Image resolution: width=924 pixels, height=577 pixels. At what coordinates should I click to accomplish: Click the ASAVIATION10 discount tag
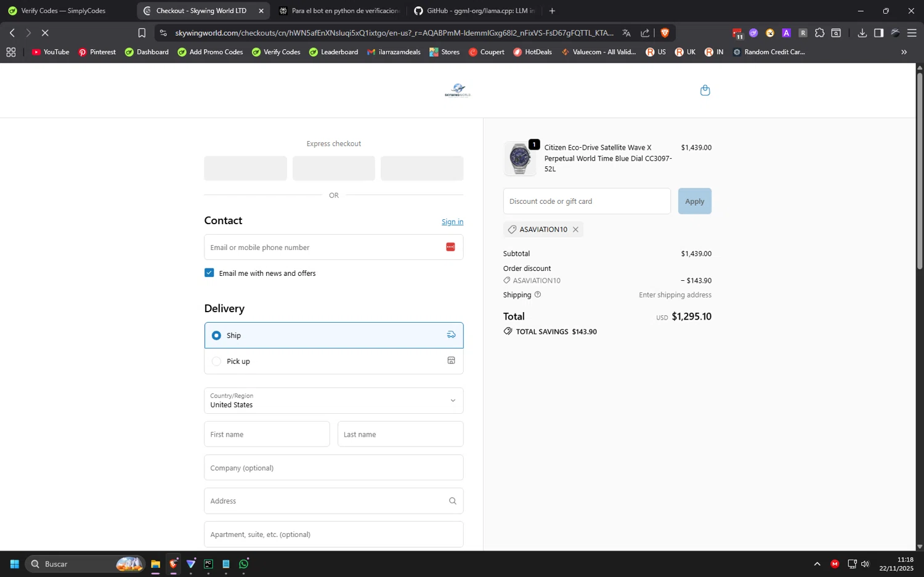[x=543, y=230]
